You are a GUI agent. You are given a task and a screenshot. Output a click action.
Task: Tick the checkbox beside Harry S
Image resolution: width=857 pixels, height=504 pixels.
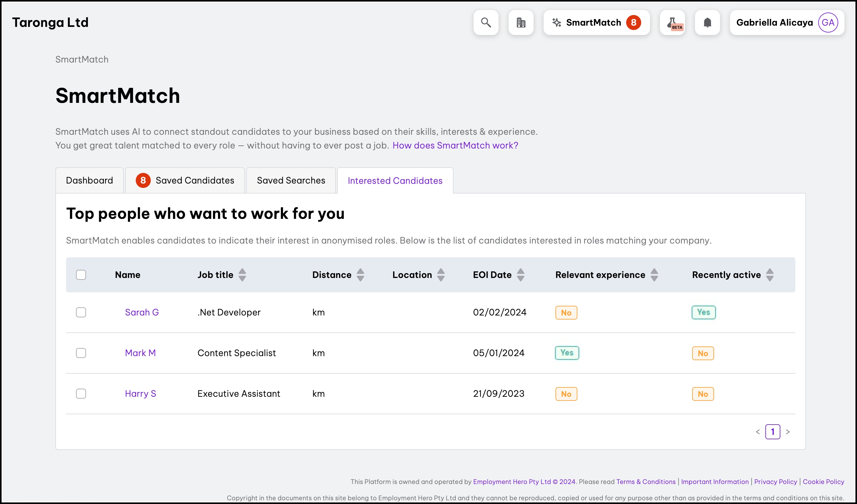(81, 394)
